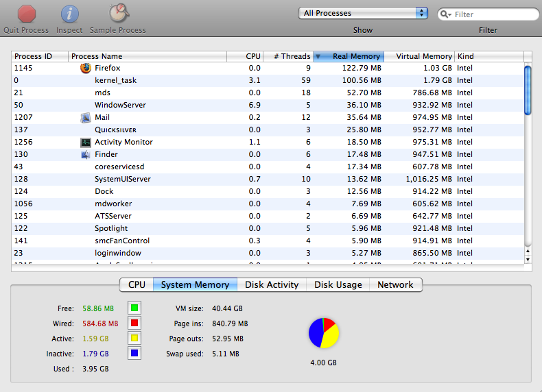Screen dimensions: 542x392
Task: Select the kernel_task process row
Action: (268, 80)
